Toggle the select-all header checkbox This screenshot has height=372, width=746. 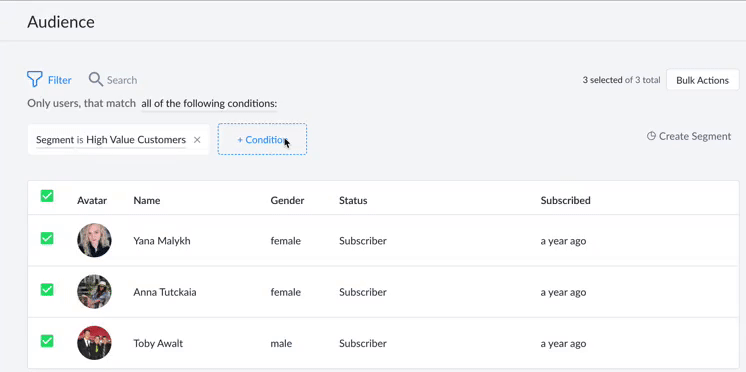[x=47, y=196]
